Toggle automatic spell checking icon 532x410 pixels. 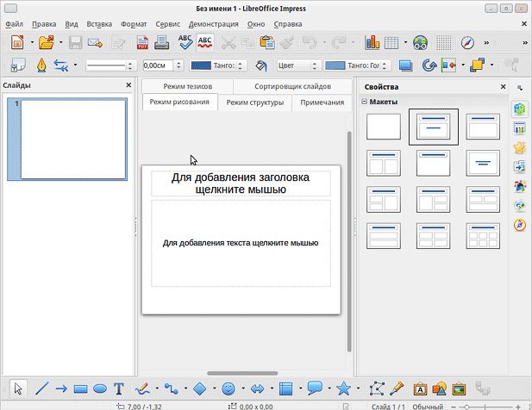(x=205, y=43)
